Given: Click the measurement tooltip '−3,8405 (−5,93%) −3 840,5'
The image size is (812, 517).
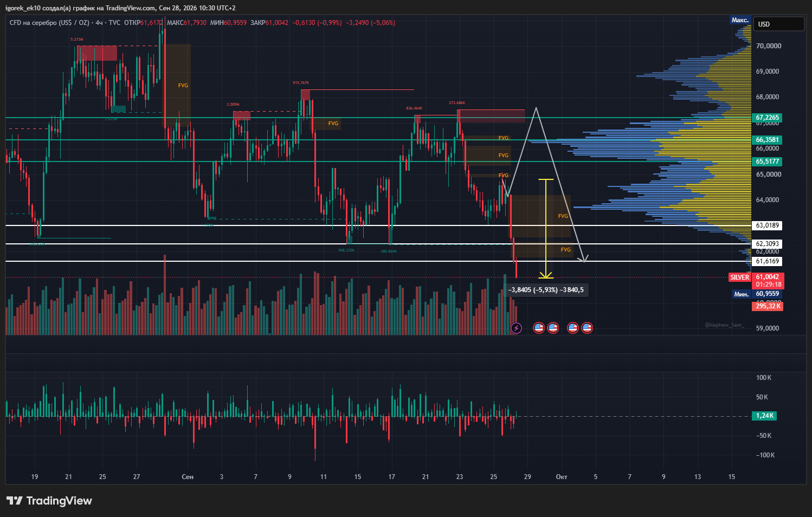Looking at the screenshot, I should [x=546, y=290].
